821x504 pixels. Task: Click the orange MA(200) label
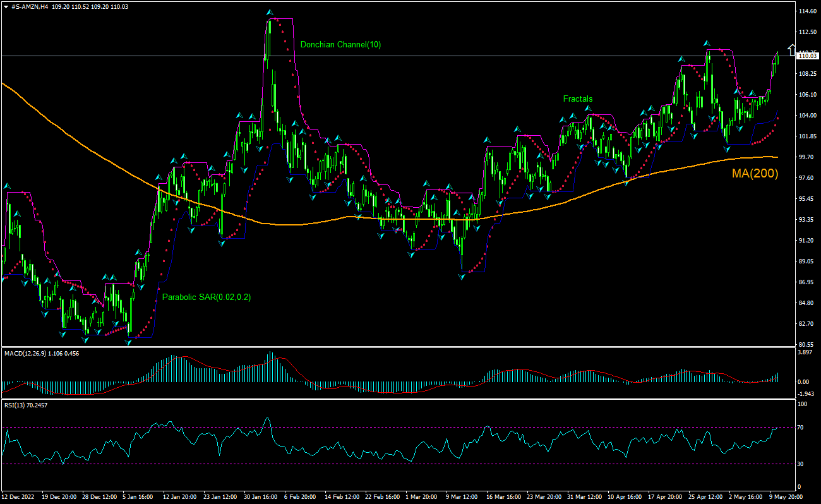pos(755,174)
